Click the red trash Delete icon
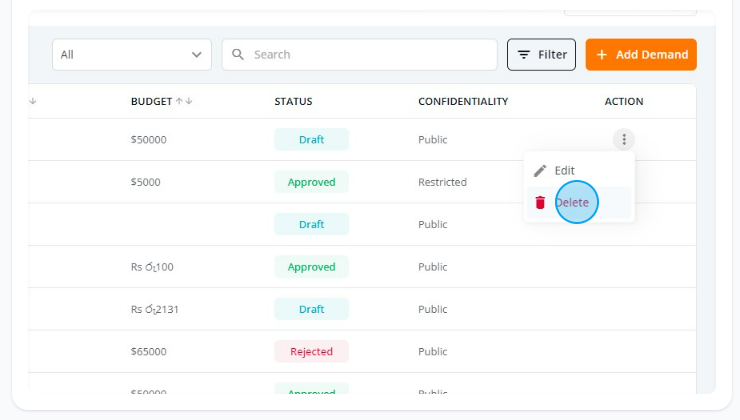The width and height of the screenshot is (740, 420). click(540, 202)
